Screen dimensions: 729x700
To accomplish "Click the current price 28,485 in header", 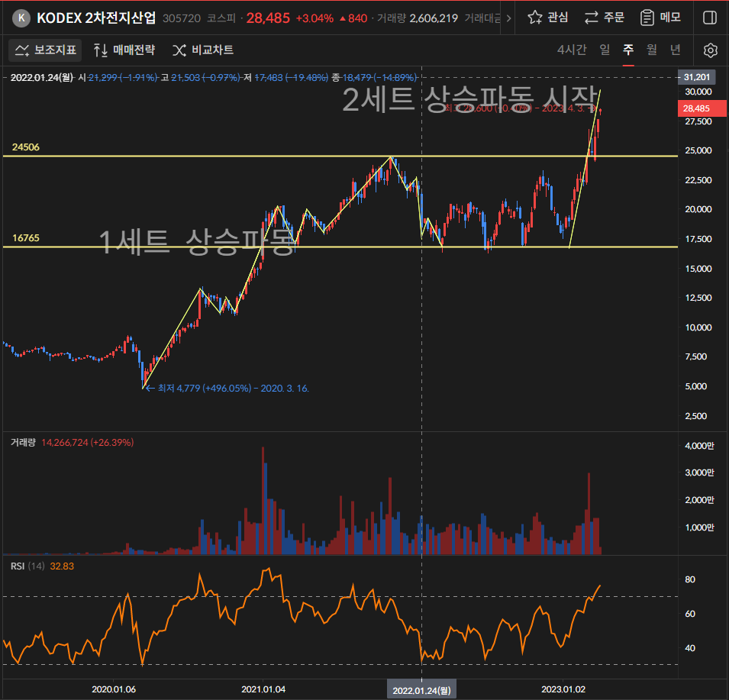I will click(x=268, y=18).
